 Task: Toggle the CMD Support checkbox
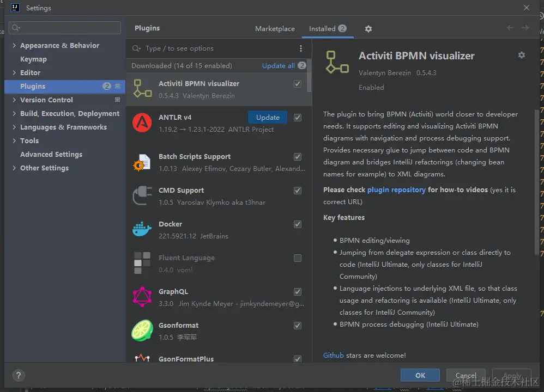click(x=298, y=190)
